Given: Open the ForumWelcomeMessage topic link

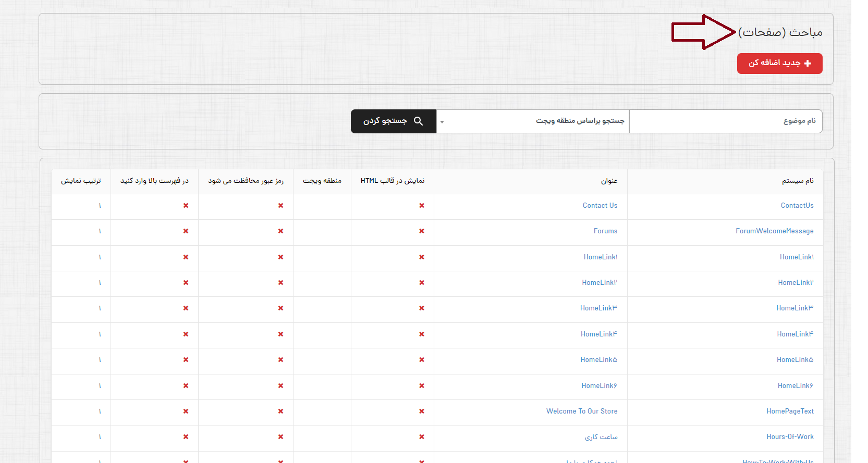Looking at the screenshot, I should click(x=774, y=231).
